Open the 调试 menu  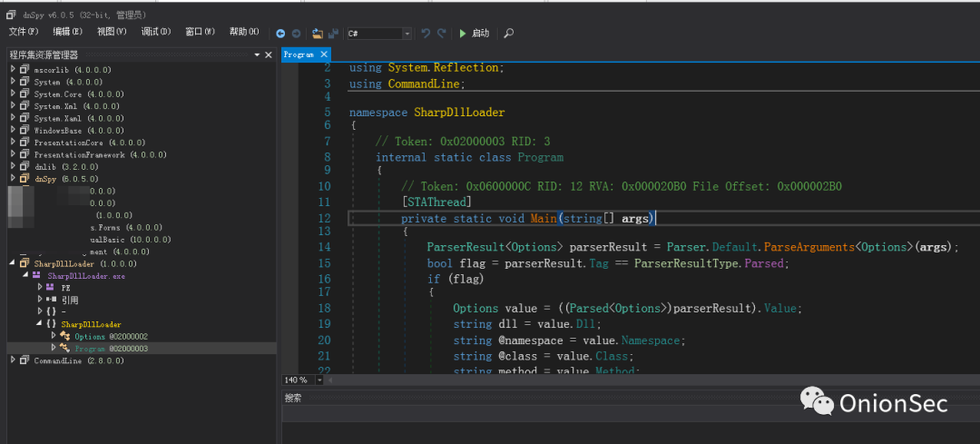coord(156,32)
